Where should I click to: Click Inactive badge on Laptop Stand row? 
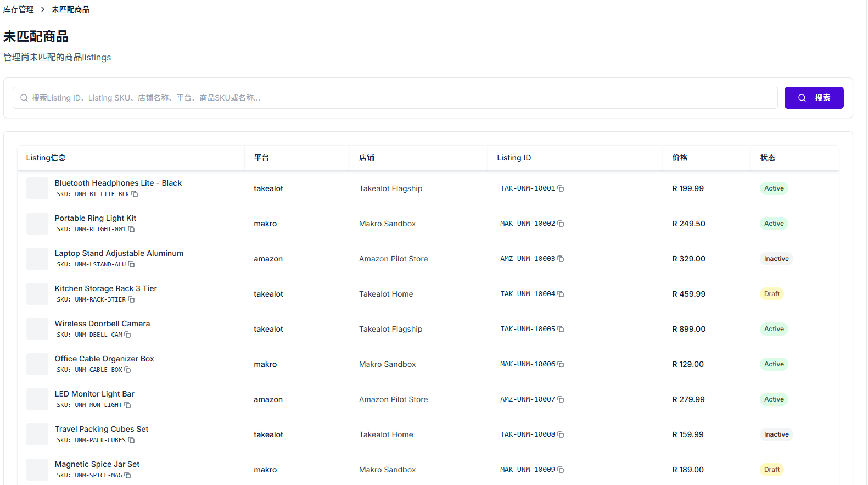click(x=776, y=259)
